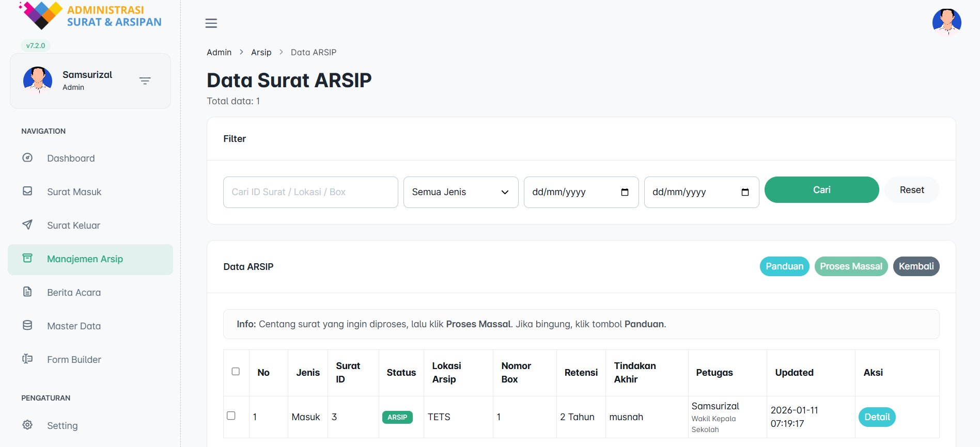Check the checkbox for row 1
This screenshot has width=980, height=447.
coord(231,416)
